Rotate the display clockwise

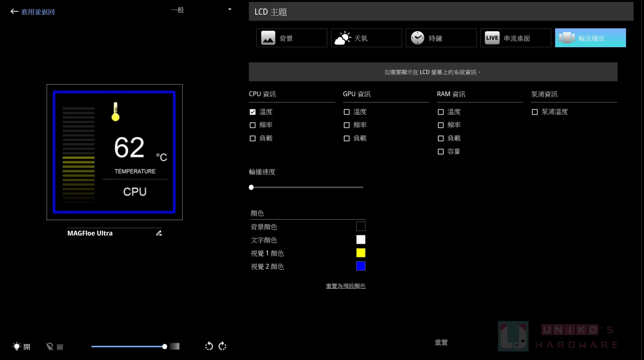(222, 346)
